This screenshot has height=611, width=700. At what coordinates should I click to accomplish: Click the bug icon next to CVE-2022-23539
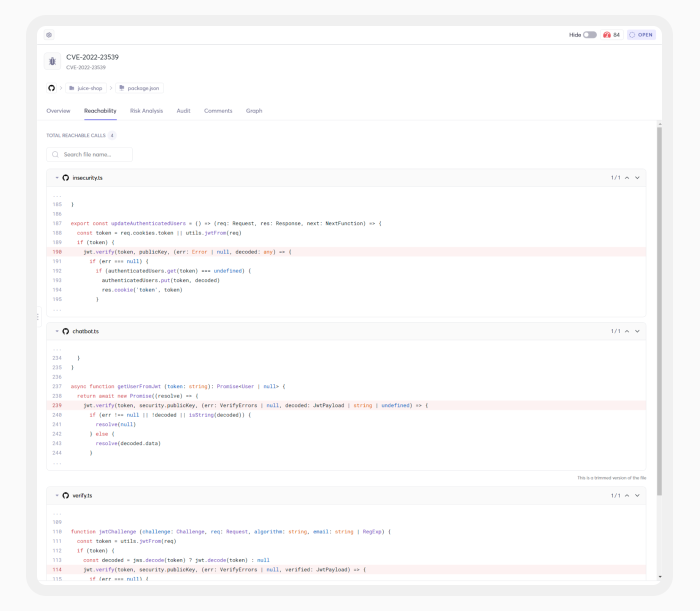click(52, 61)
